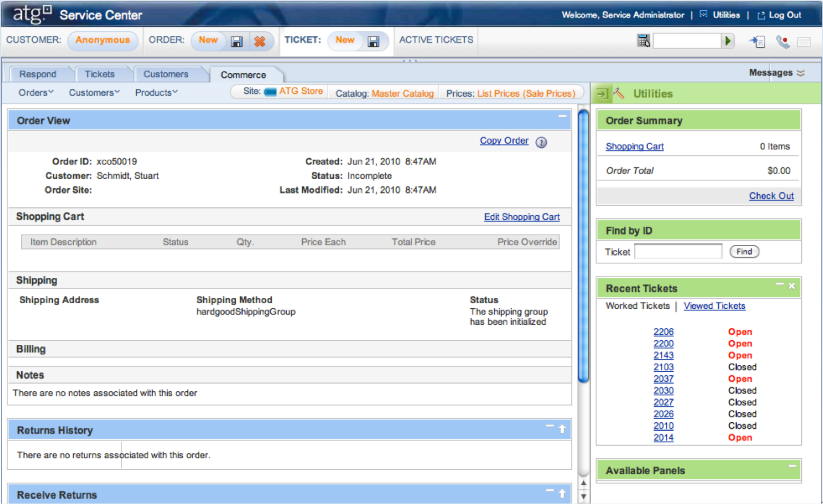The image size is (823, 504).
Task: Move Returns History panel up with arrow
Action: pos(562,429)
